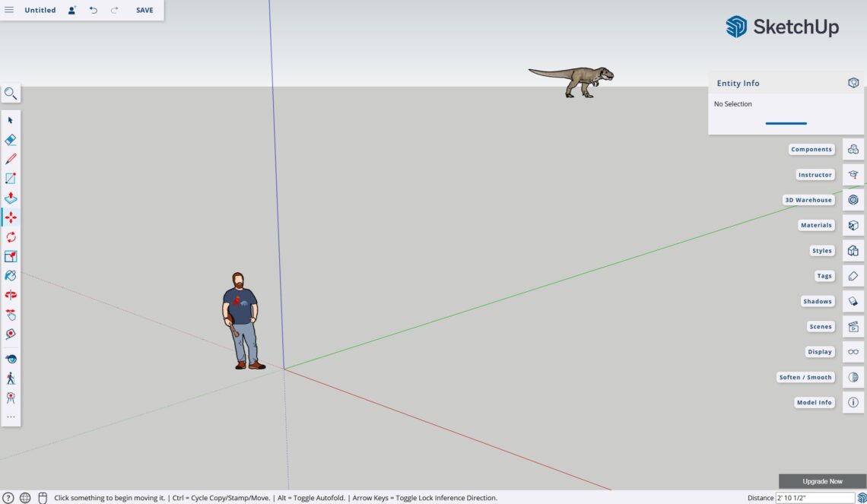Click the Undo arrow

(94, 11)
